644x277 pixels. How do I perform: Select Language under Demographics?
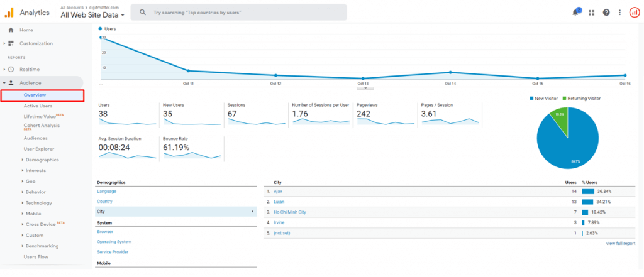click(106, 191)
